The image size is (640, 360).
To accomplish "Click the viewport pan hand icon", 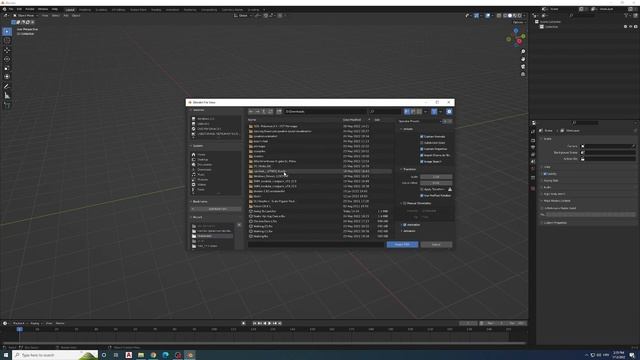I will [523, 59].
